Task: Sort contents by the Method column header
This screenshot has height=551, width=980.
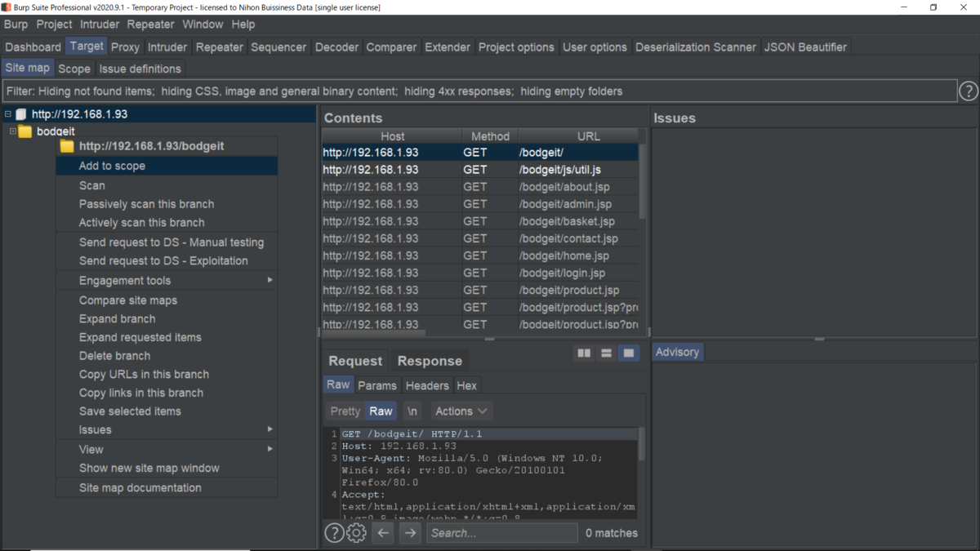Action: pos(490,136)
